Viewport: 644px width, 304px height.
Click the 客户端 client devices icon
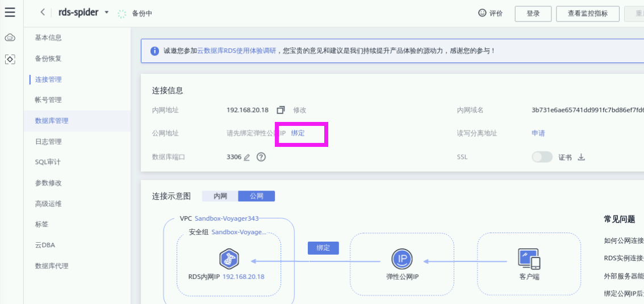[529, 259]
